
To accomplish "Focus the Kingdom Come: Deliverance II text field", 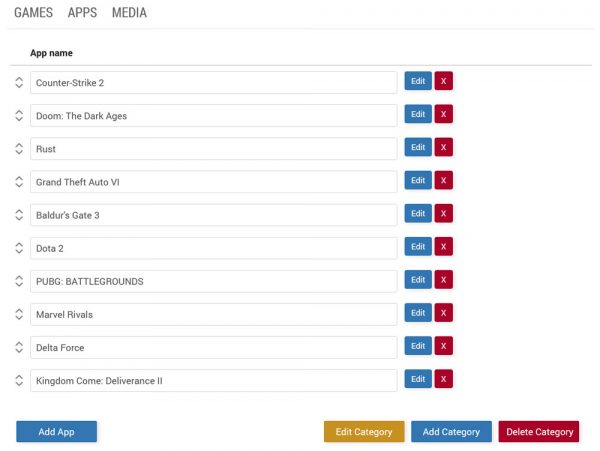I will pyautogui.click(x=214, y=380).
